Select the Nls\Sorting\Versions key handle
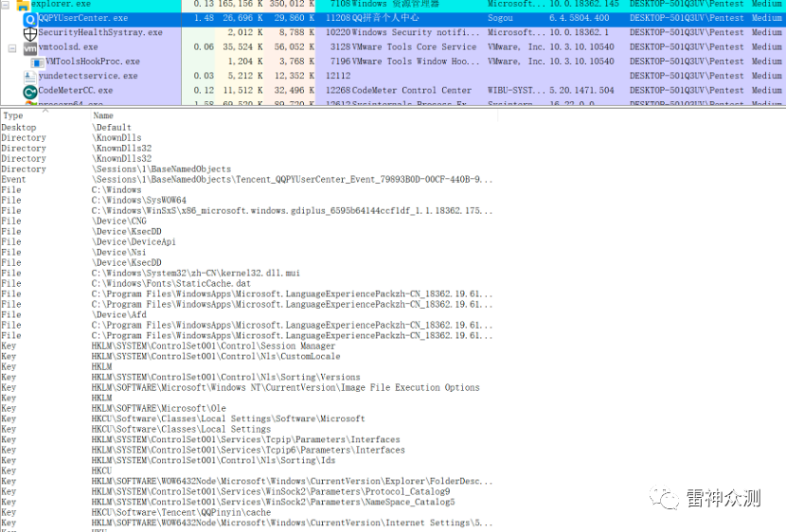 point(225,377)
